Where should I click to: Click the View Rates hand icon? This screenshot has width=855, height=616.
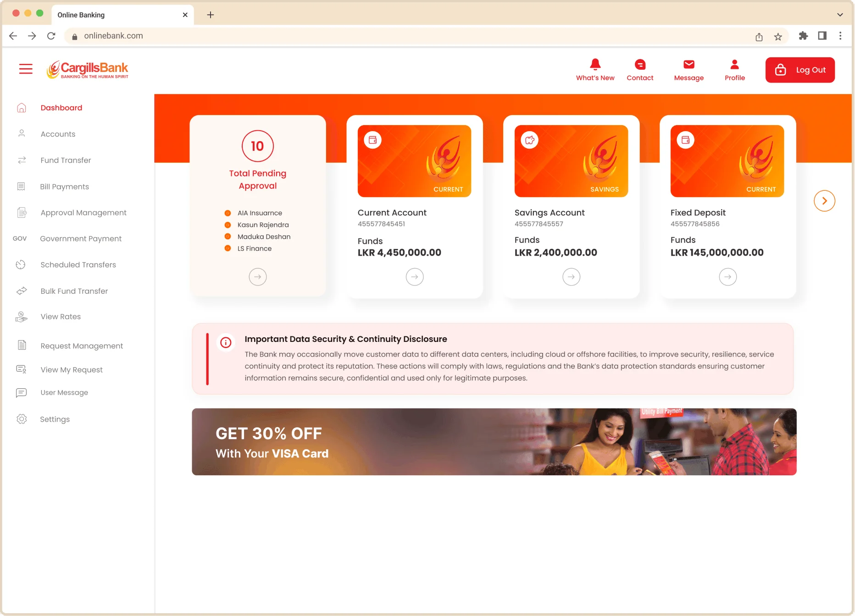(21, 317)
